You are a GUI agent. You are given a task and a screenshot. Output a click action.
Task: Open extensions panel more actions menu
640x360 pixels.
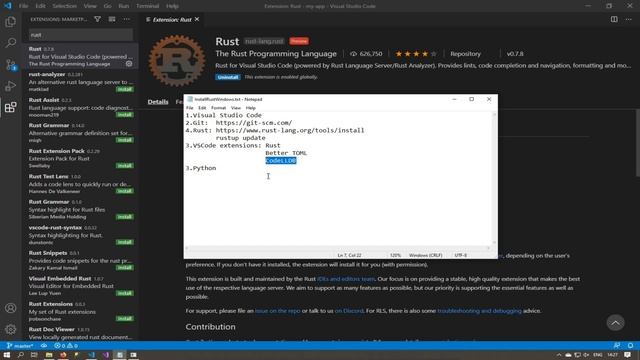tap(127, 19)
